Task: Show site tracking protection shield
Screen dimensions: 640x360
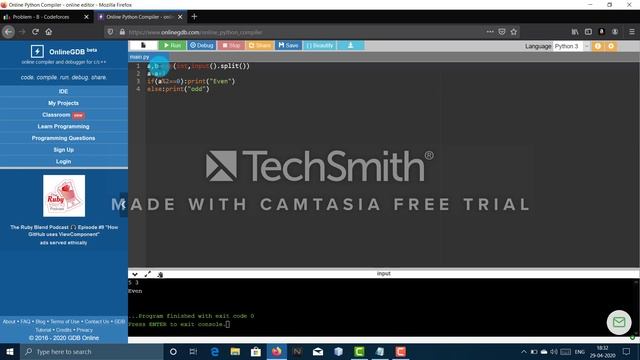Action: [x=110, y=32]
